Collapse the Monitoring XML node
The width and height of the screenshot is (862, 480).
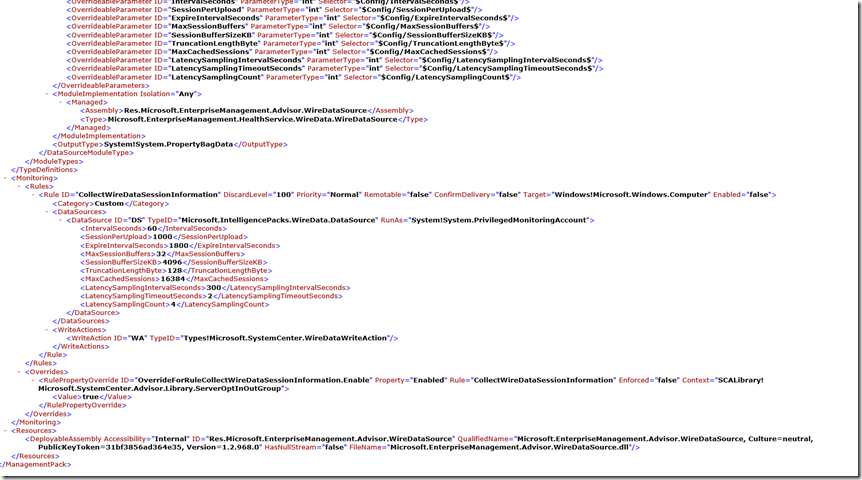click(x=6, y=177)
